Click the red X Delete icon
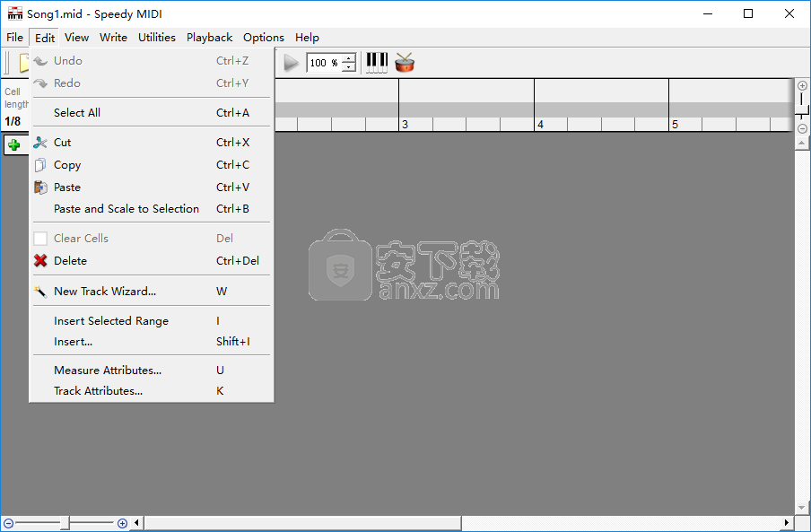Image resolution: width=811 pixels, height=532 pixels. coord(40,260)
